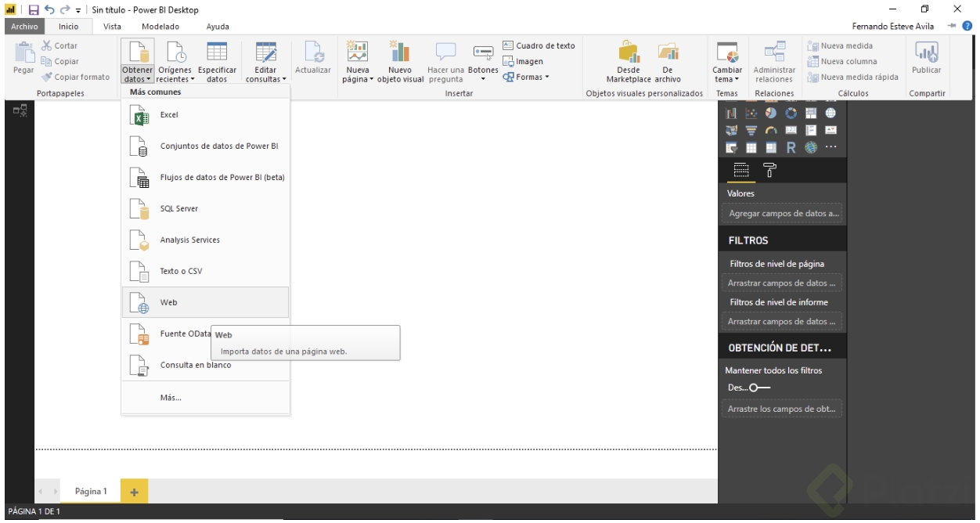
Task: Add a new page with plus button
Action: pos(134,492)
